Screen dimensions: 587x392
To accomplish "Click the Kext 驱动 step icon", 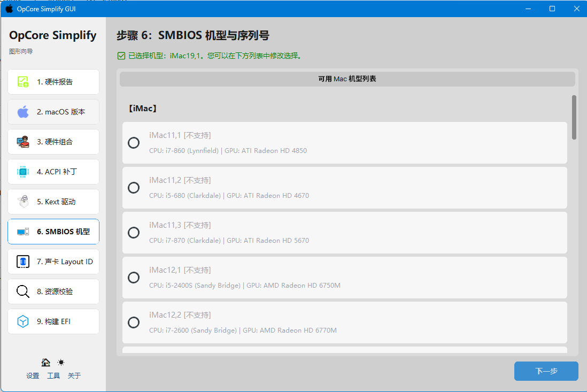I will click(x=23, y=202).
